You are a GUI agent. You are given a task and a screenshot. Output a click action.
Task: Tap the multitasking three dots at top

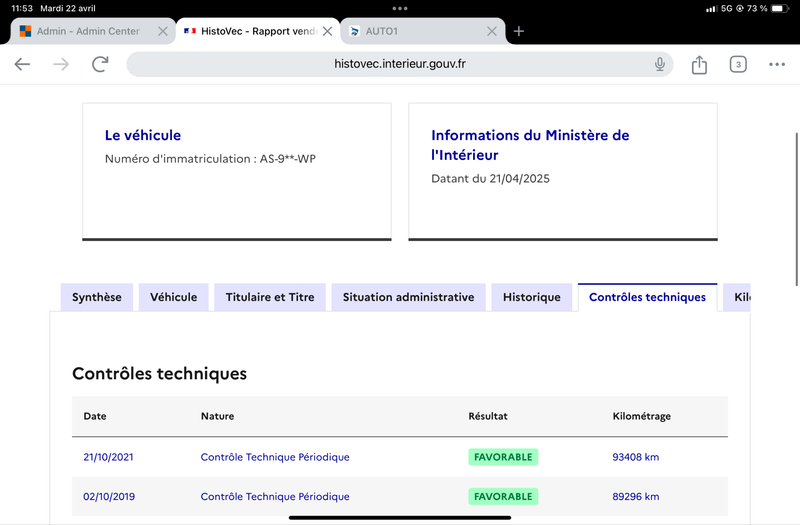(400, 8)
